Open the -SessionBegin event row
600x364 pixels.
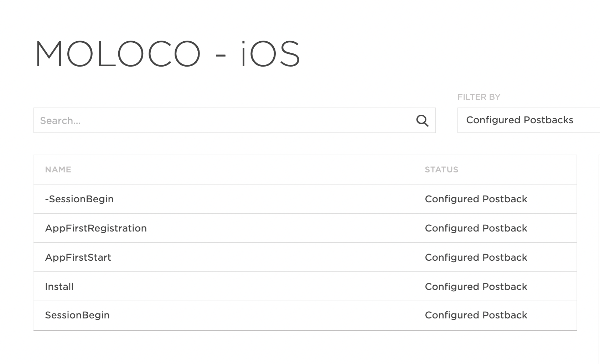(79, 199)
